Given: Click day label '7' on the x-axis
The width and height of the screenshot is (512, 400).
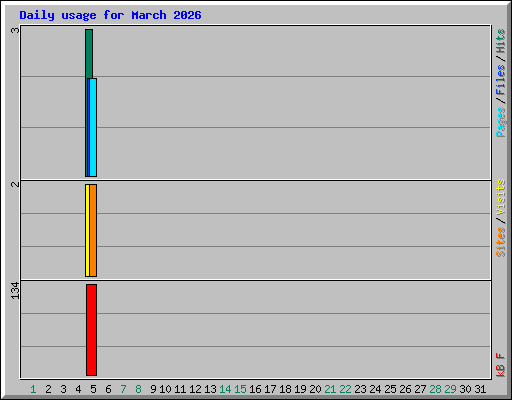Looking at the screenshot, I should (123, 389).
